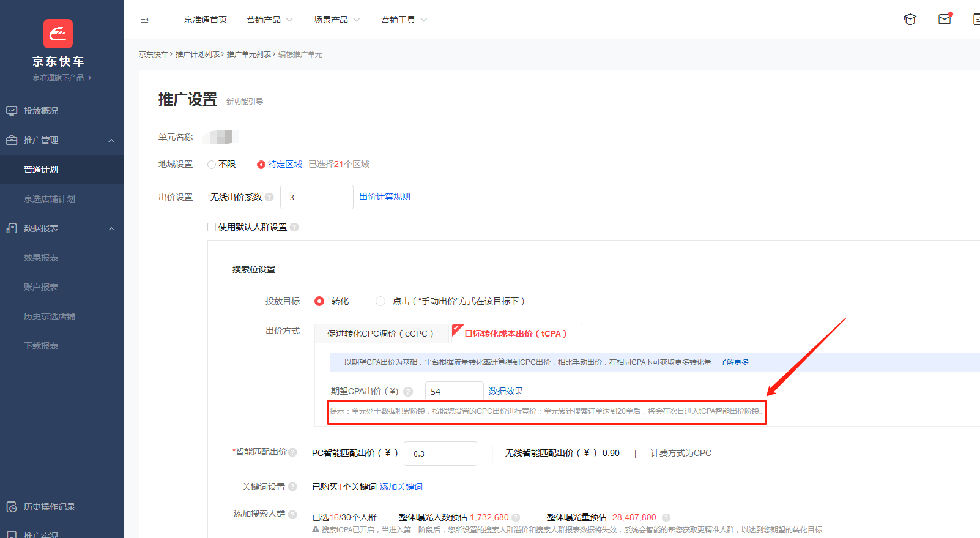This screenshot has width=980, height=538.
Task: Go to 京东快车 breadcrumb
Action: (154, 54)
